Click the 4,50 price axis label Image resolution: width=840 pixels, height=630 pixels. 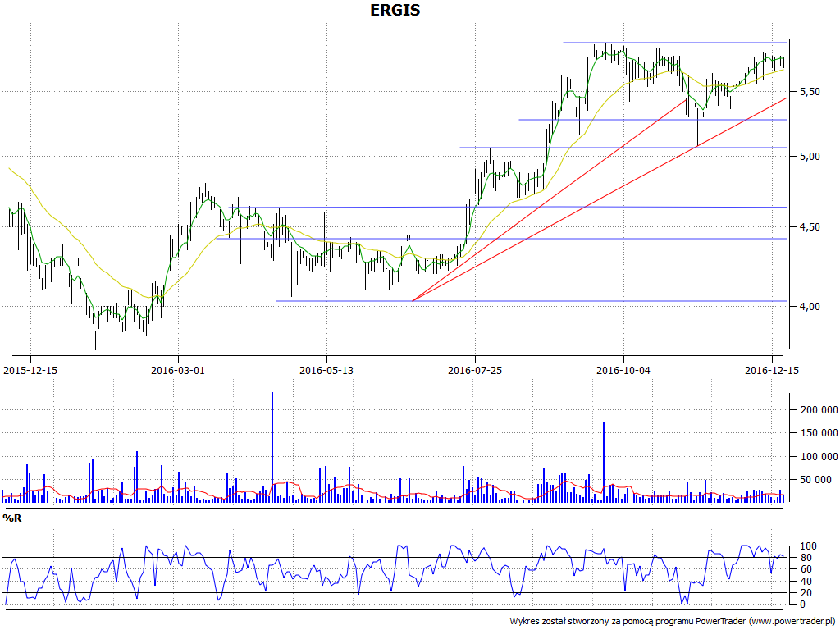click(810, 227)
